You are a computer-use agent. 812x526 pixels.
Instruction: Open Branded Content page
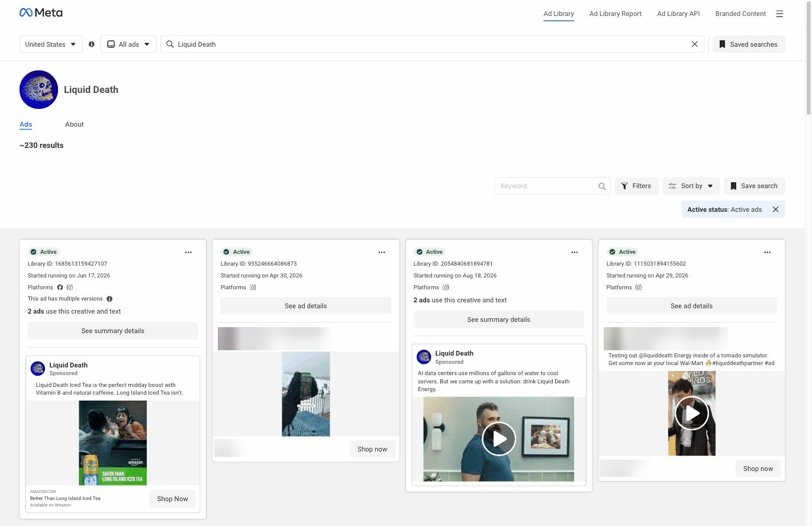coord(740,14)
